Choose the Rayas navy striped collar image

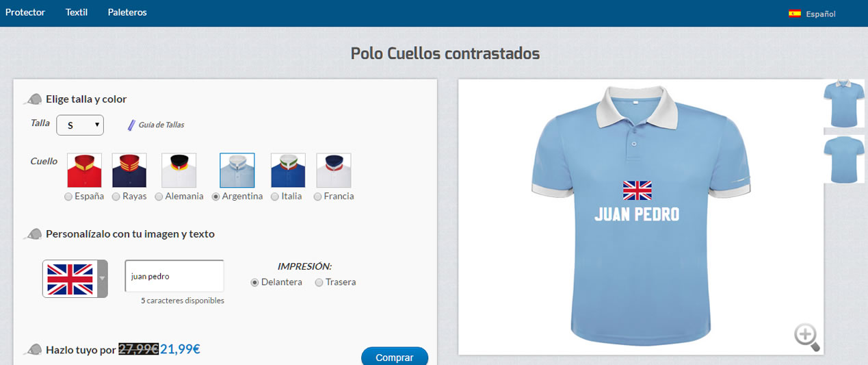point(129,171)
